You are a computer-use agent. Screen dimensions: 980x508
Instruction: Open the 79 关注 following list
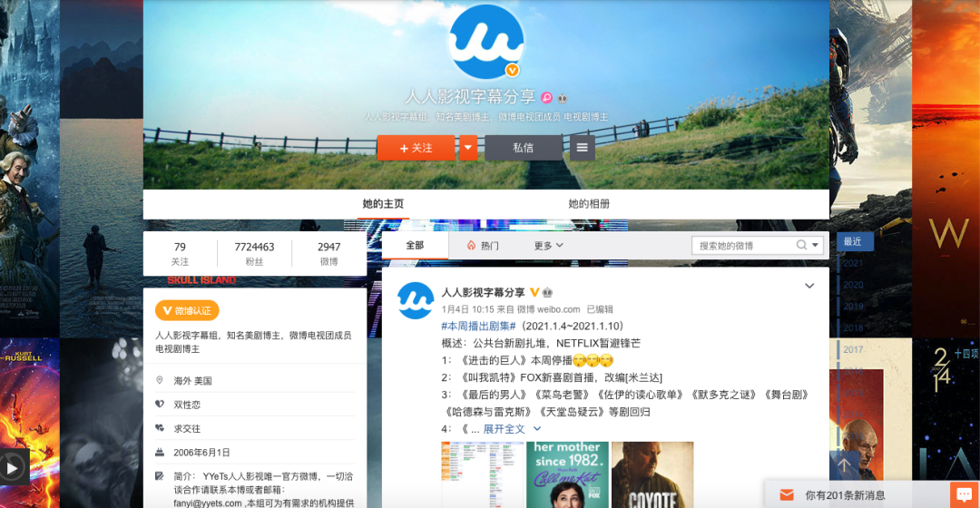(x=180, y=254)
